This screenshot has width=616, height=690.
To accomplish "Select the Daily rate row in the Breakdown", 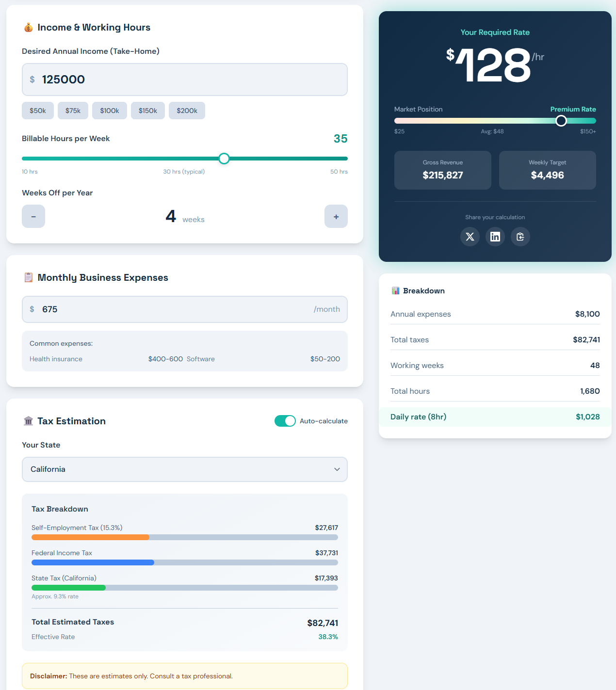I will tap(495, 417).
